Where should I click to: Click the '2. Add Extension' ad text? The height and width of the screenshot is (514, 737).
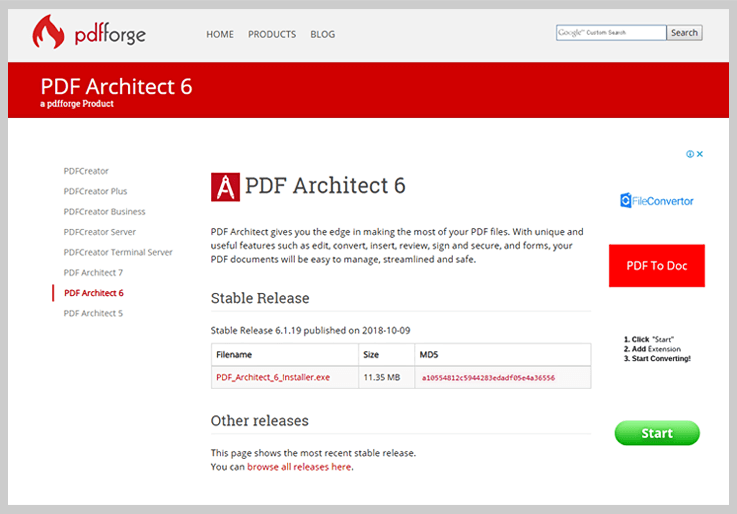pyautogui.click(x=652, y=349)
